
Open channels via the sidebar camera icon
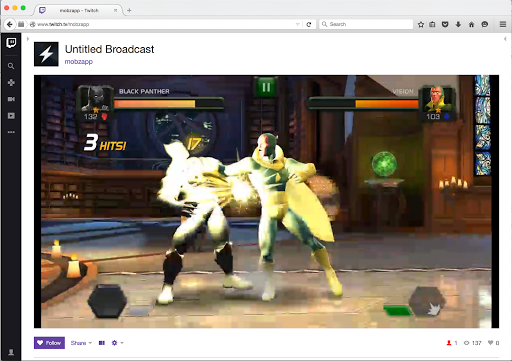[11, 99]
